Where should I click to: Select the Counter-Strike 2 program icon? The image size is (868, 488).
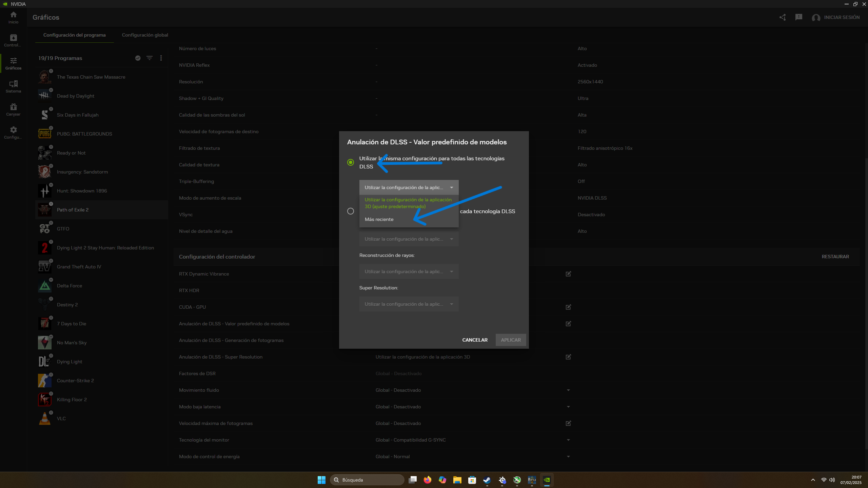[x=44, y=381]
